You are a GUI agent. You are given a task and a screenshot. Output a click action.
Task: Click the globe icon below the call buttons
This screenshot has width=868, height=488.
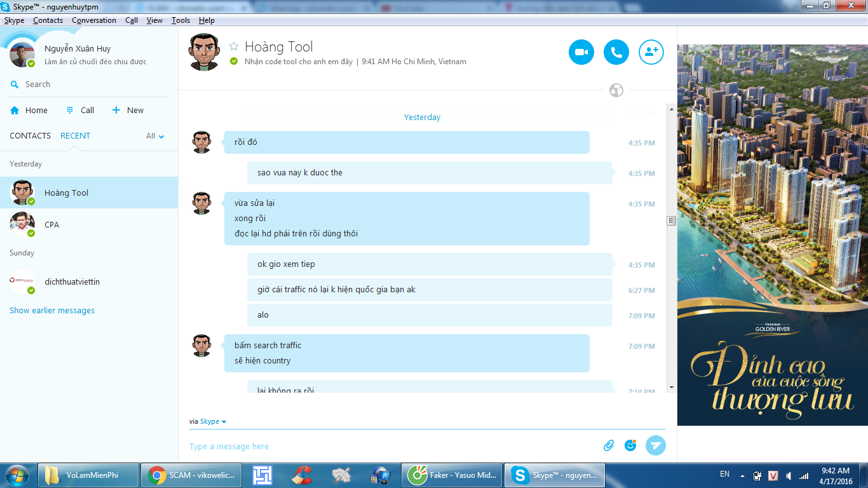616,90
